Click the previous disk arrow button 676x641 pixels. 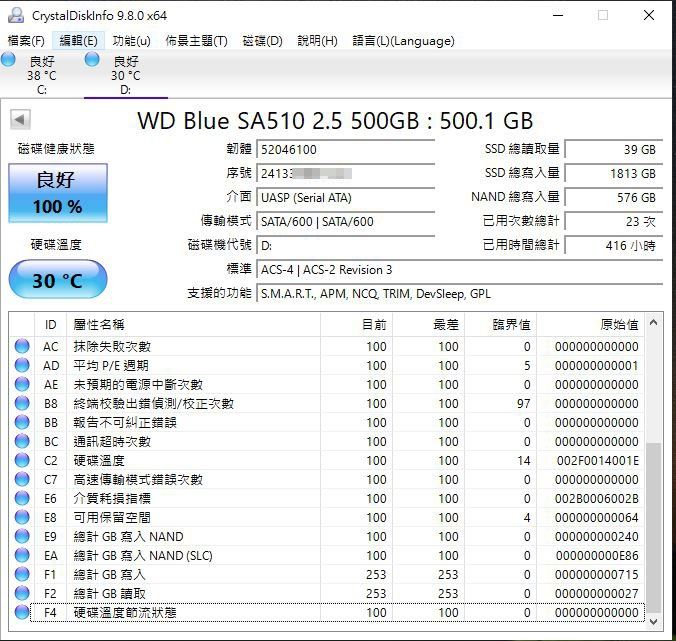pos(19,120)
